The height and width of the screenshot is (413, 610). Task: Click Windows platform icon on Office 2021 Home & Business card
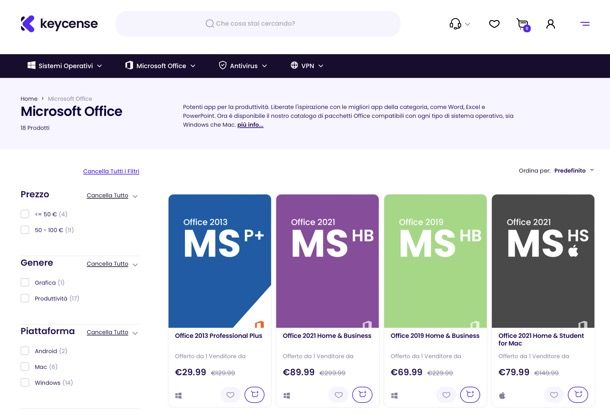(x=287, y=396)
